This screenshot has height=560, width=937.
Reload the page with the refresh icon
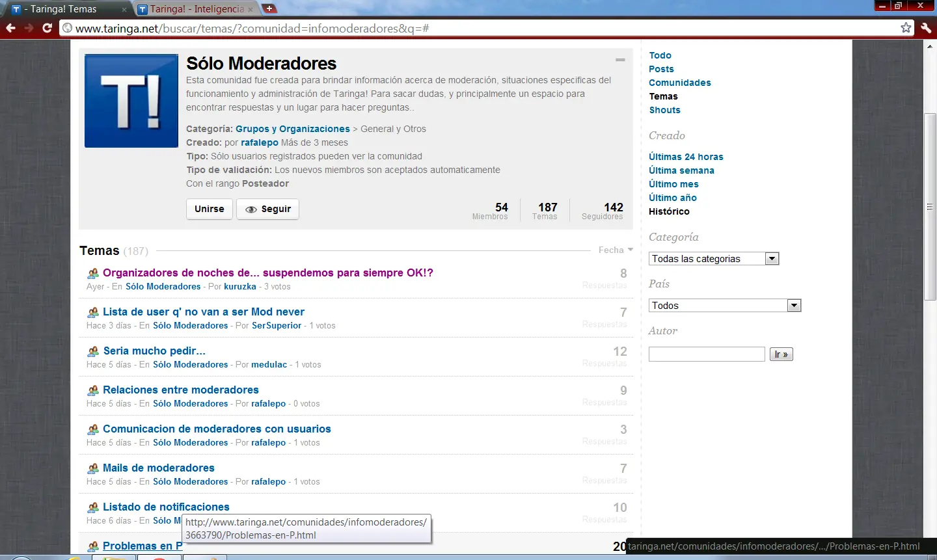click(47, 28)
